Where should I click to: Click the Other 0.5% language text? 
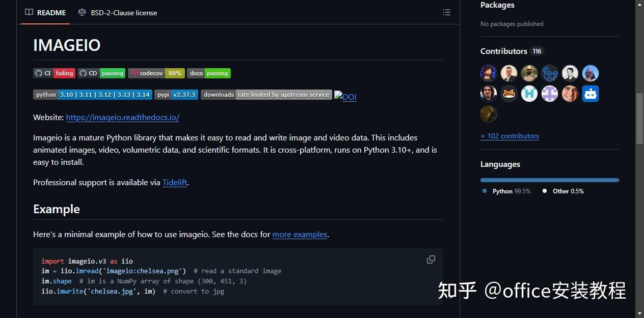pos(563,191)
